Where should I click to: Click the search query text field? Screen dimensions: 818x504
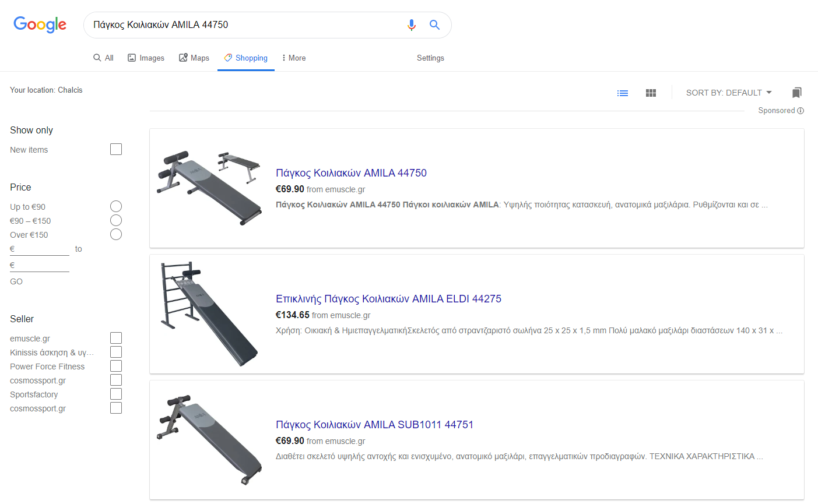(245, 24)
